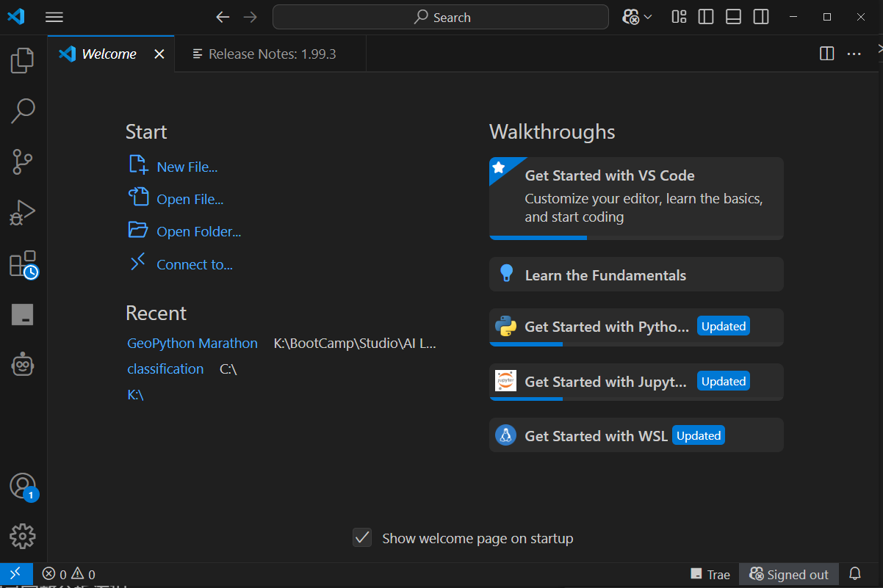Click New File... link
Image resolution: width=883 pixels, height=588 pixels.
187,167
